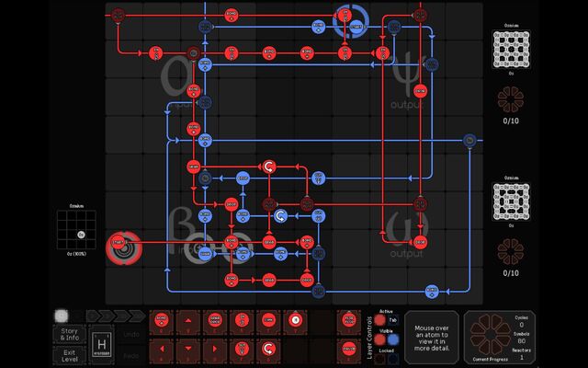Select the blue rotate instruction on grid
588x368 pixels.
pyautogui.click(x=280, y=216)
